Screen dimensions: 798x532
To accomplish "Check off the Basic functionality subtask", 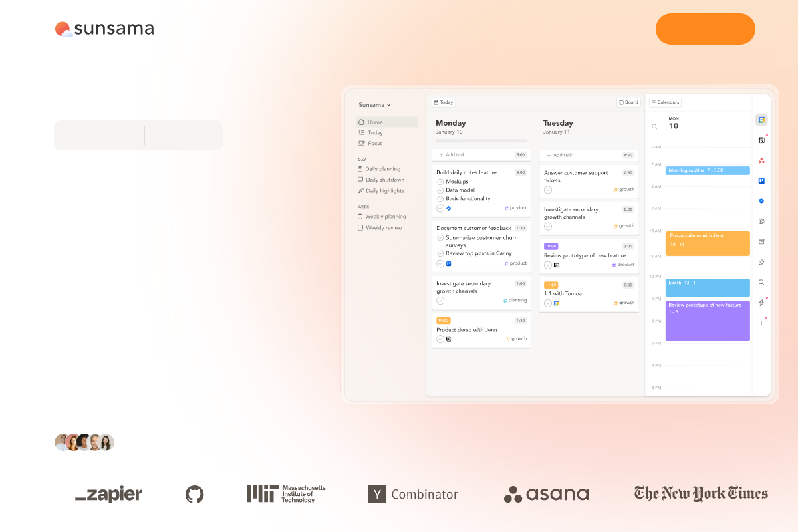I will tap(440, 199).
